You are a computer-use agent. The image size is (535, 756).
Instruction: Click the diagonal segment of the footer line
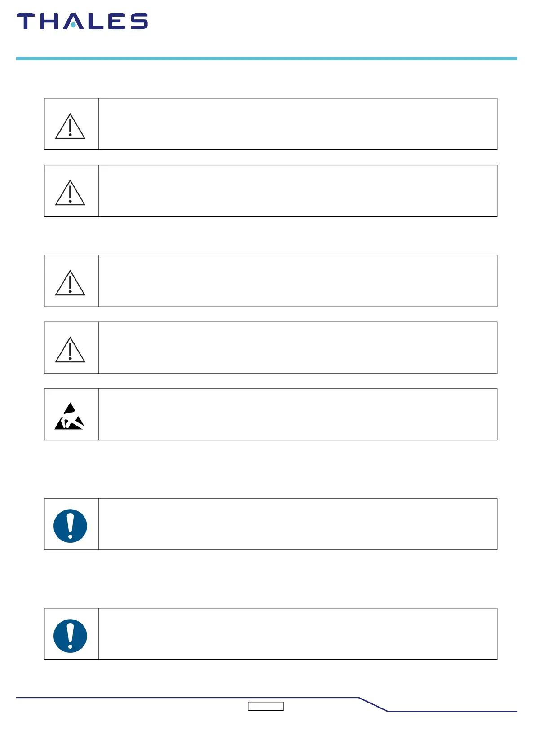(x=373, y=704)
